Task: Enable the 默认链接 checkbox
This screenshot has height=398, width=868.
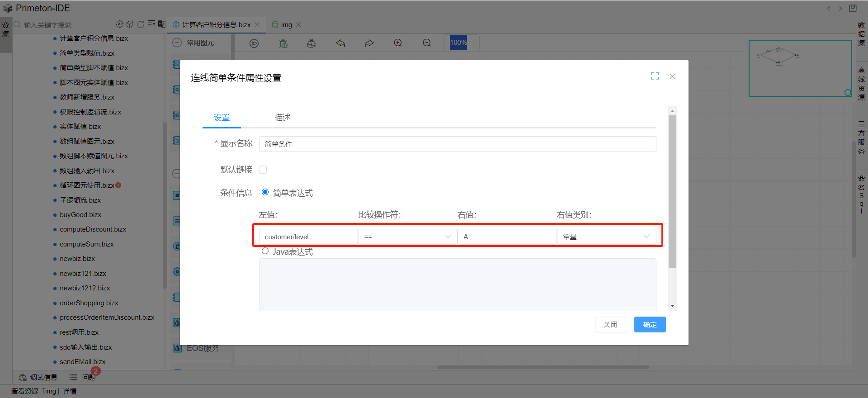Action: (263, 170)
